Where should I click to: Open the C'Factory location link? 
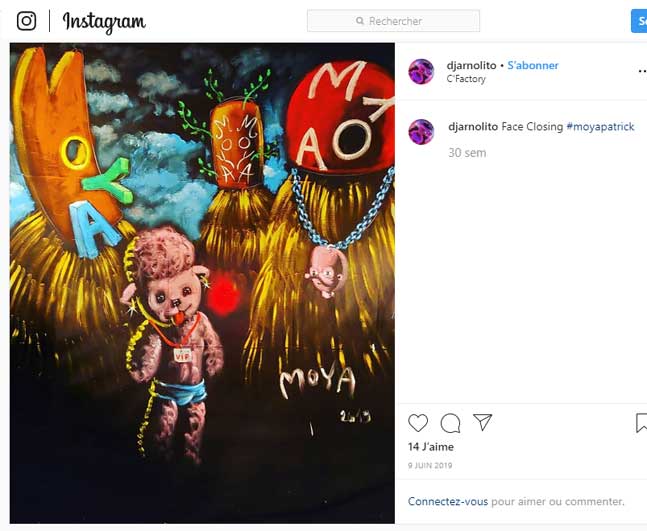[x=466, y=79]
